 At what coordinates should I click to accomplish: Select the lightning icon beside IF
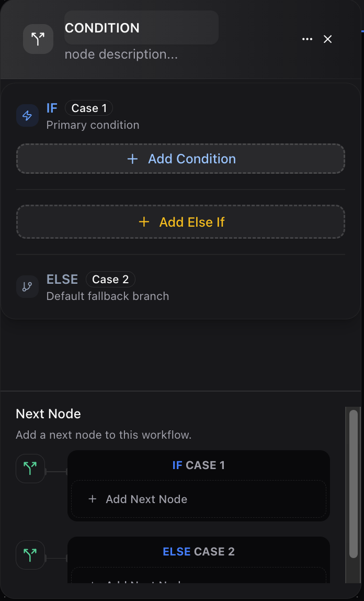pyautogui.click(x=27, y=116)
